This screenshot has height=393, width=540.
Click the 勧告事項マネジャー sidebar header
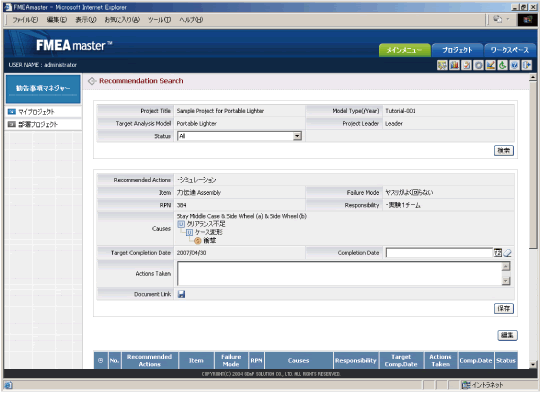(x=43, y=89)
